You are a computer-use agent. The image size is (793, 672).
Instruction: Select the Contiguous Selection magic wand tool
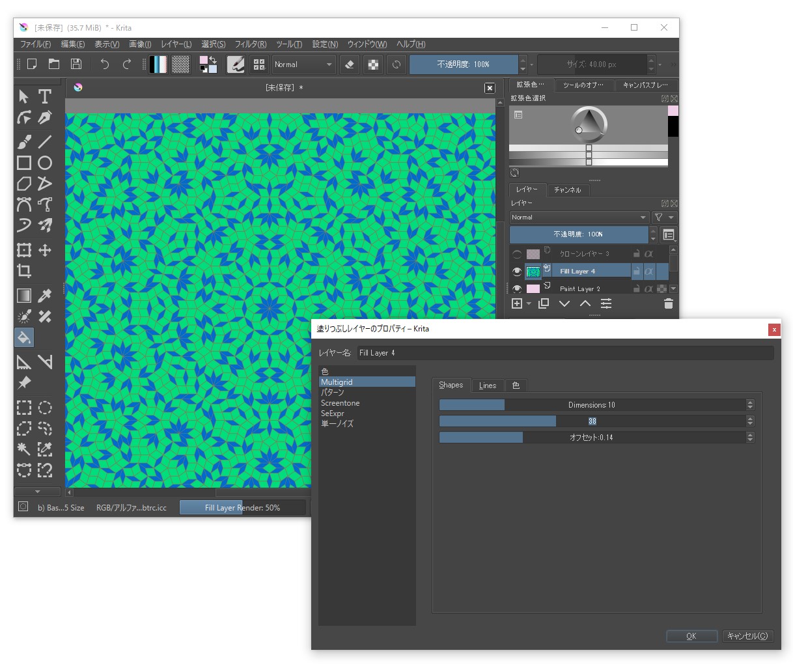(x=24, y=449)
